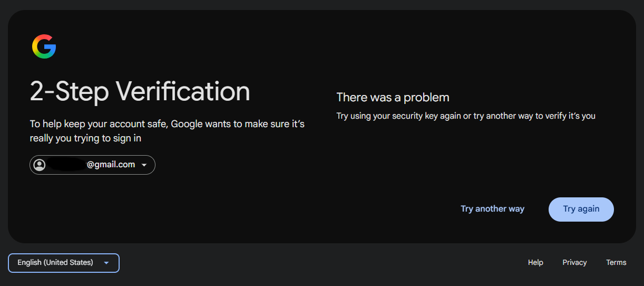
Task: Open the Help link
Action: pos(535,262)
